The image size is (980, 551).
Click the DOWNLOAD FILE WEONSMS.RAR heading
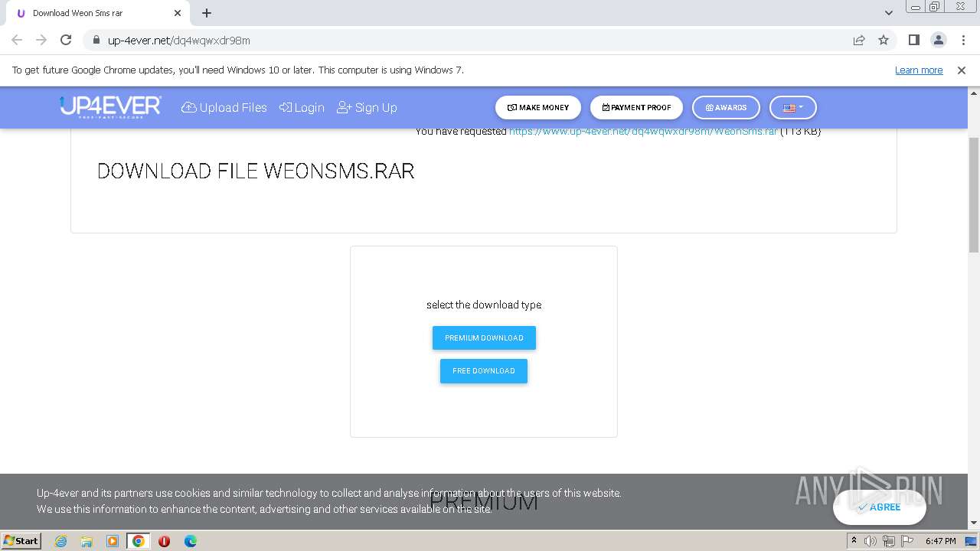[256, 171]
